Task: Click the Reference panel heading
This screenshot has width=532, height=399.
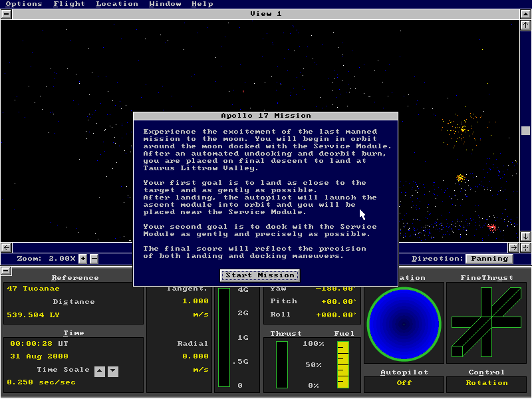Action: (x=75, y=278)
